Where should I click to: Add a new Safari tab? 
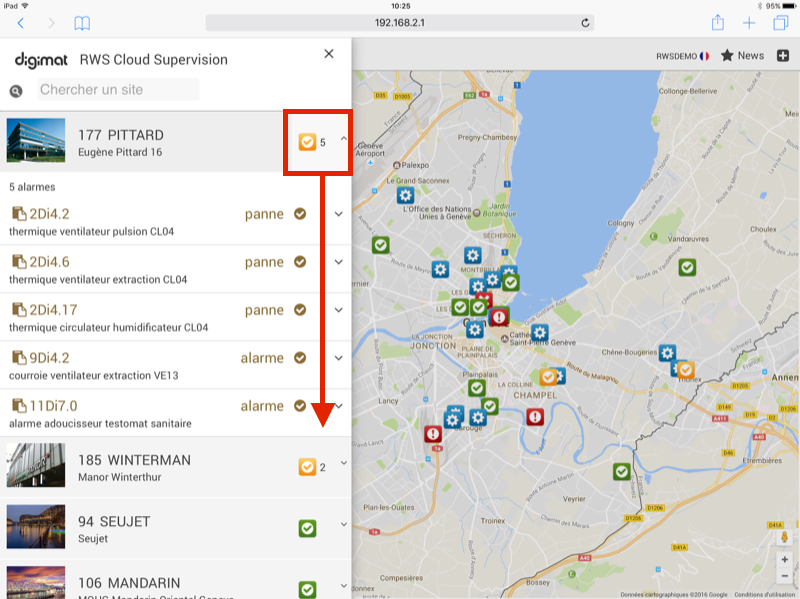[749, 23]
